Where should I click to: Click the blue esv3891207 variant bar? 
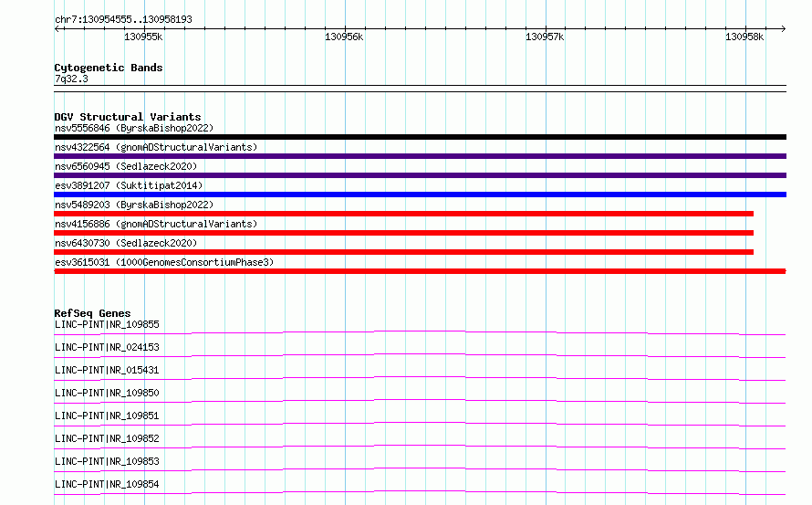tap(420, 195)
